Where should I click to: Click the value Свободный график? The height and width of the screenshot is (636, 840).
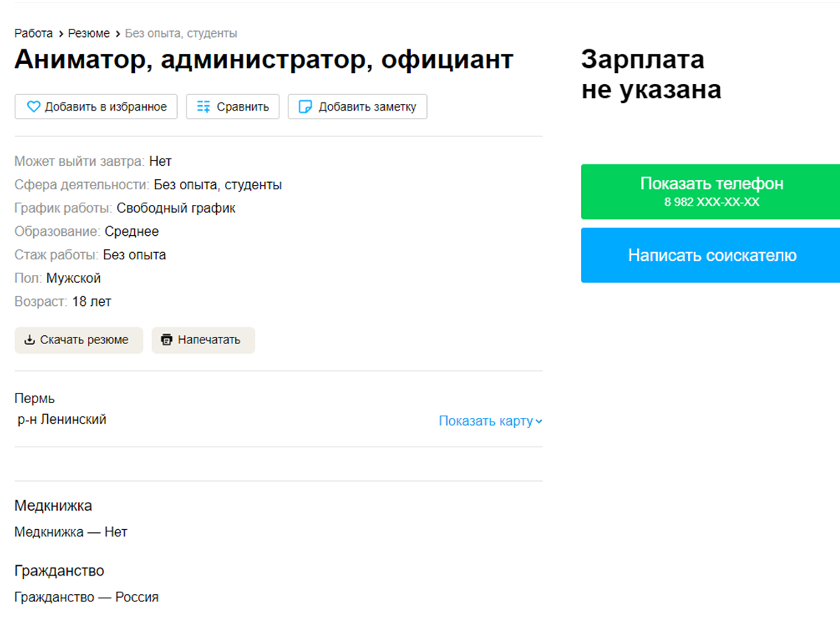click(176, 209)
